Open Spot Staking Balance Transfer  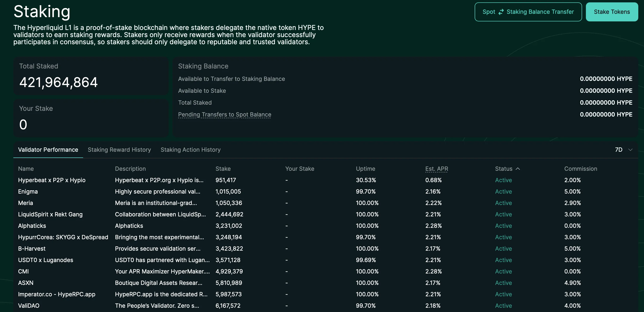click(x=528, y=12)
